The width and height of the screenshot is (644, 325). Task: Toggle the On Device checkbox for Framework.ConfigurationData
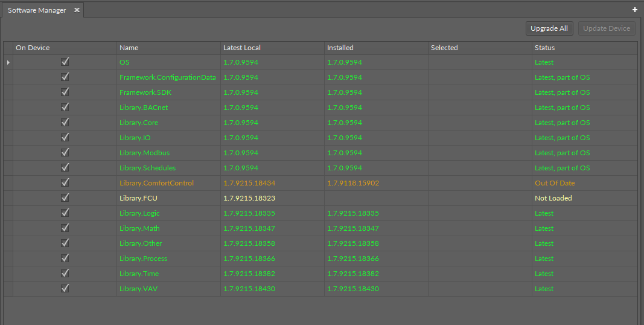(x=65, y=77)
